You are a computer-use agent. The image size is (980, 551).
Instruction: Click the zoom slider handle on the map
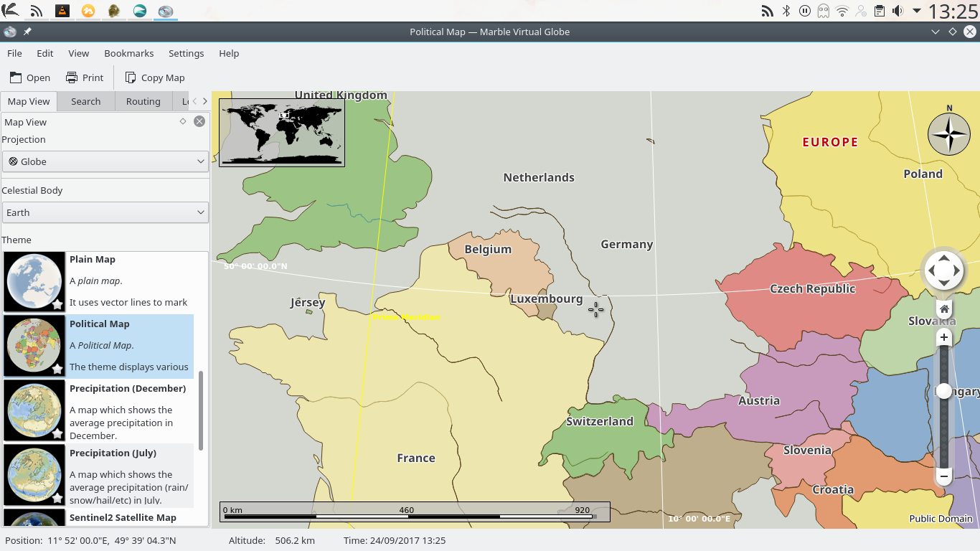(944, 390)
